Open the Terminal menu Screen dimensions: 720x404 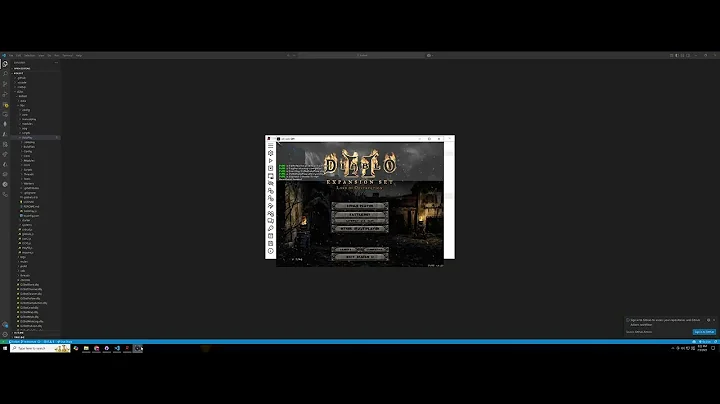point(68,56)
